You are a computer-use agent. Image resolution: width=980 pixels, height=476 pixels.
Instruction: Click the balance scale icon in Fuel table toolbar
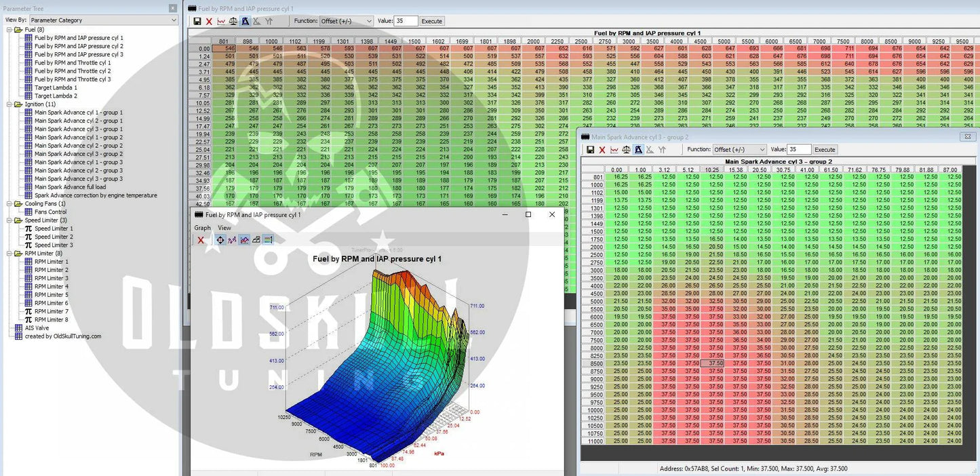pyautogui.click(x=233, y=21)
